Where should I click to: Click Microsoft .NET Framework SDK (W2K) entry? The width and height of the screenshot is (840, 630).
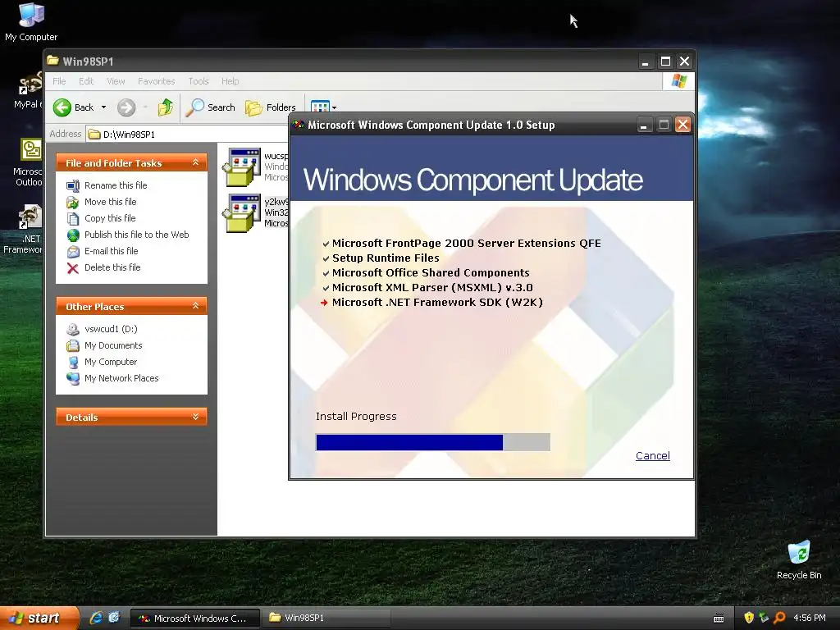[437, 302]
